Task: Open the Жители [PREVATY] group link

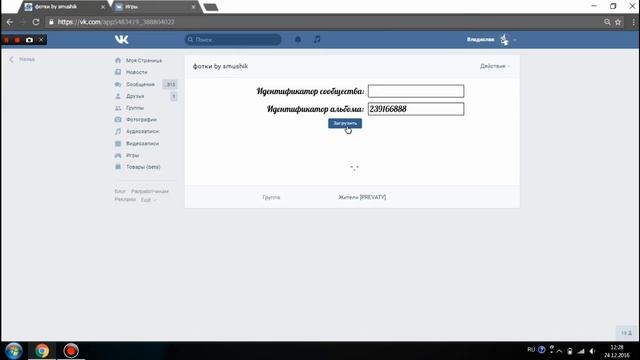Action: click(x=362, y=197)
